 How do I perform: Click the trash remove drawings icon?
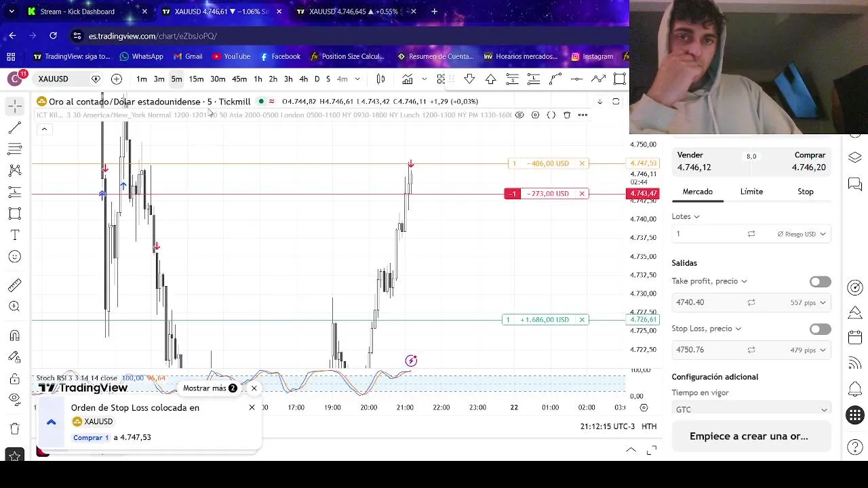15,428
